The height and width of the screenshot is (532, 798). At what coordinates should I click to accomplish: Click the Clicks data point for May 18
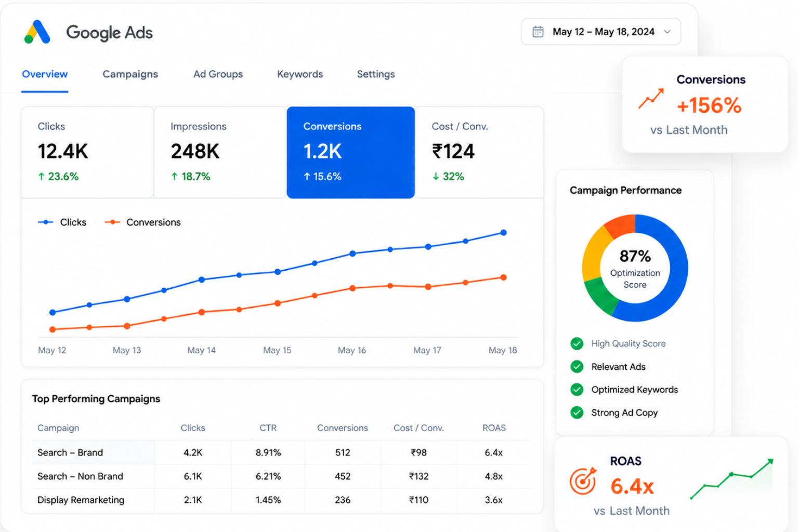click(503, 233)
